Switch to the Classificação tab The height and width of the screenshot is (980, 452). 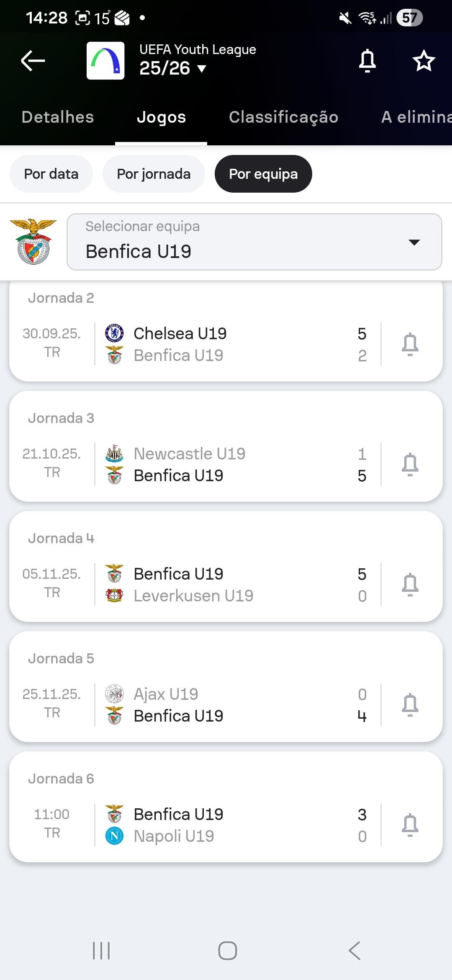point(283,117)
